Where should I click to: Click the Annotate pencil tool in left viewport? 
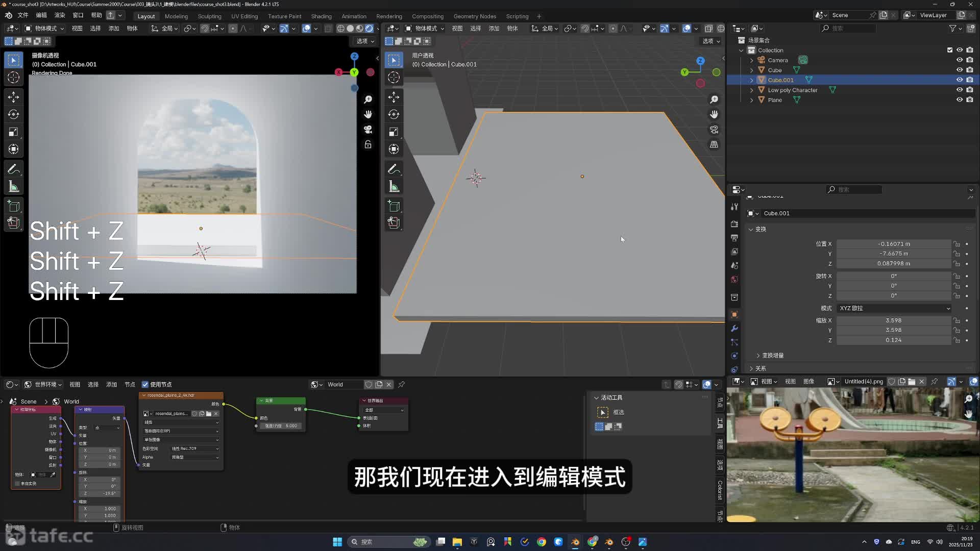pyautogui.click(x=14, y=169)
